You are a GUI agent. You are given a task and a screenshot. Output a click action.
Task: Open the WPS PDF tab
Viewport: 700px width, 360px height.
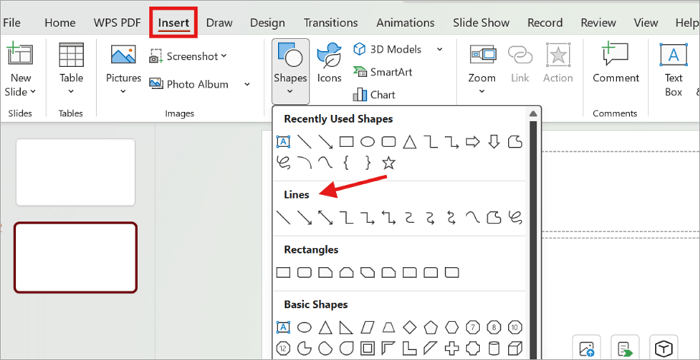[117, 23]
